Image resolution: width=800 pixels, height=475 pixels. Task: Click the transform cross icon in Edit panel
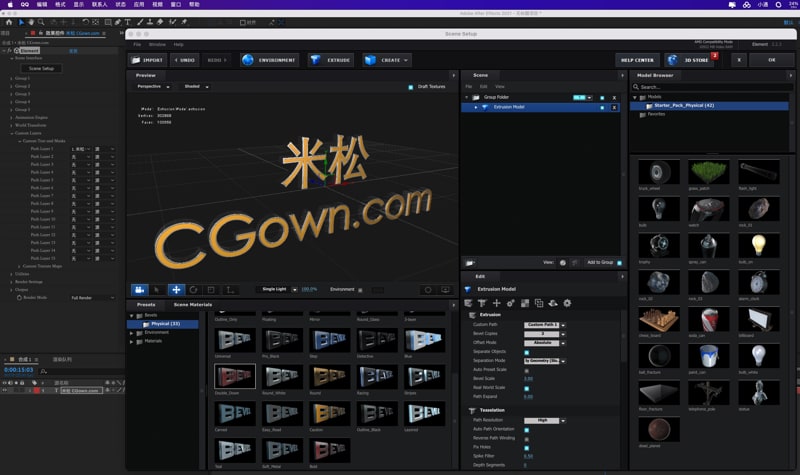(x=496, y=303)
